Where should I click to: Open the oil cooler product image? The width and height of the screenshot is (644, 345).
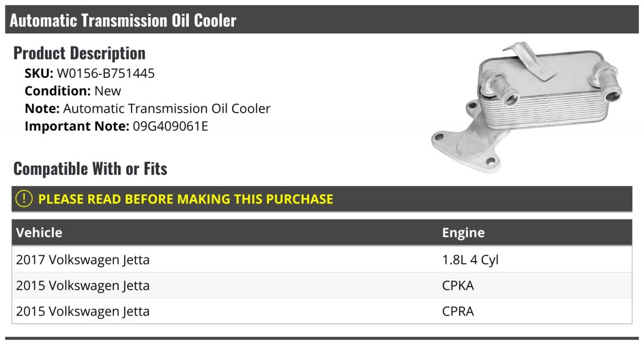click(x=527, y=107)
